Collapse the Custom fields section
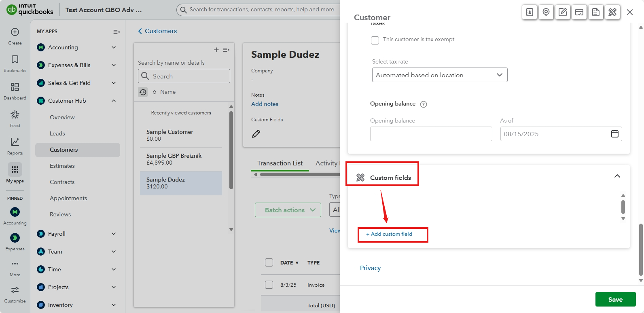Viewport: 644px width, 313px height. (x=617, y=176)
